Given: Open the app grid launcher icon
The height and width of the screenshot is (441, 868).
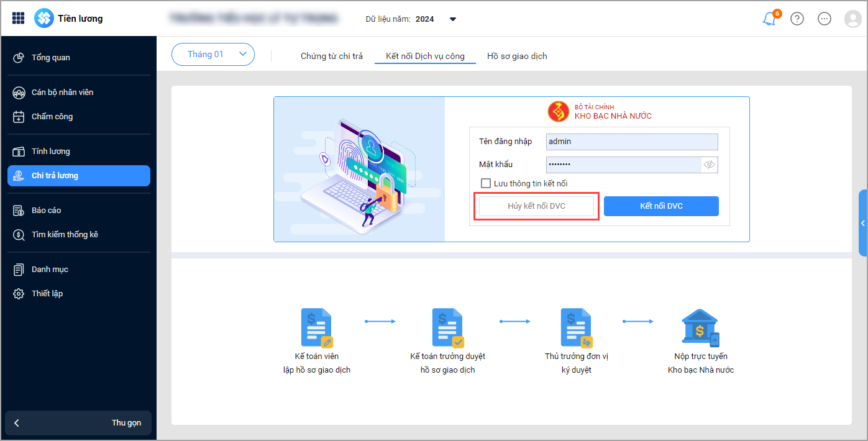Looking at the screenshot, I should pos(19,19).
